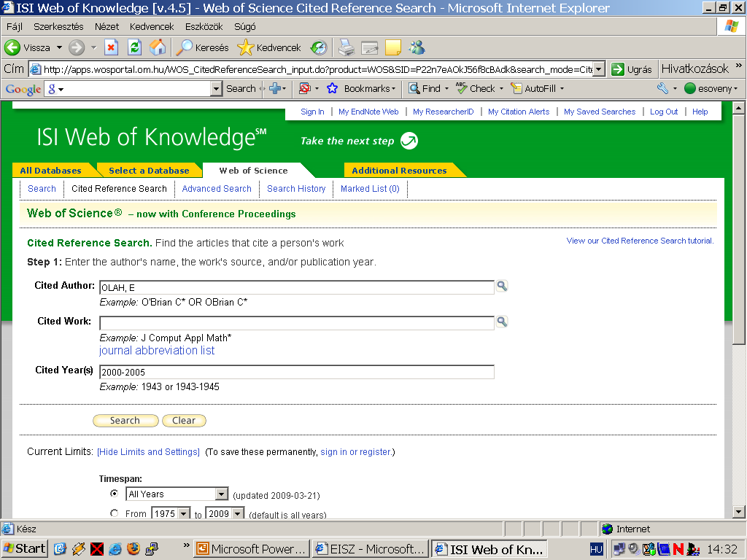The width and height of the screenshot is (747, 560).
Task: Click the Google toolbar popup blocker icon
Action: [305, 88]
